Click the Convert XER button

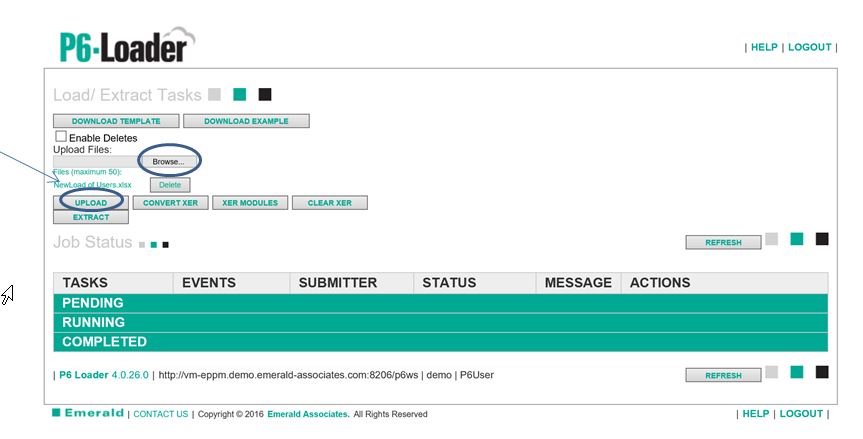click(x=170, y=203)
